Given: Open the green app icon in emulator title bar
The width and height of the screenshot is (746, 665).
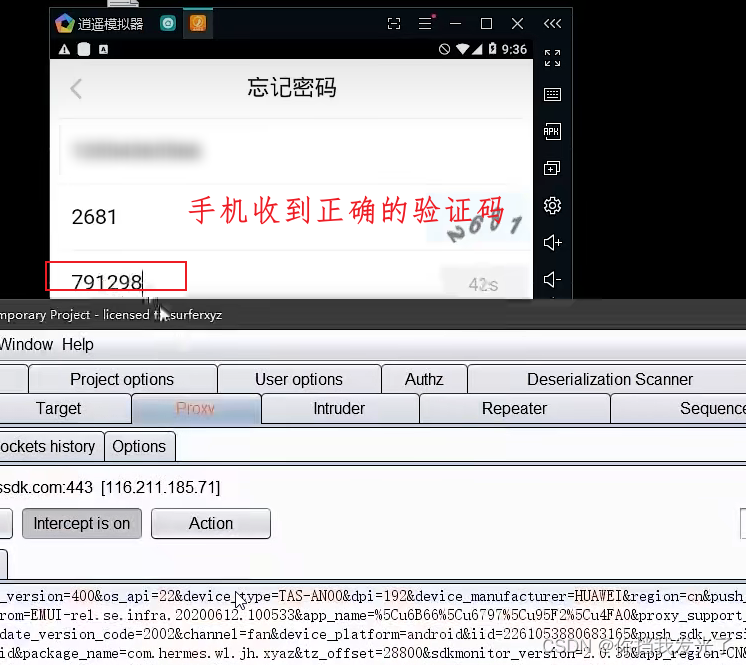Looking at the screenshot, I should [167, 23].
